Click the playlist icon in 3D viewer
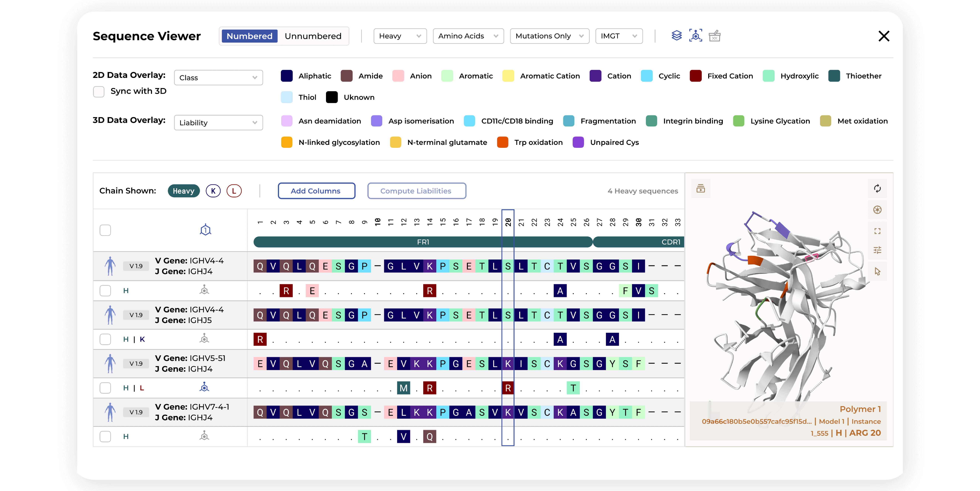 click(700, 189)
